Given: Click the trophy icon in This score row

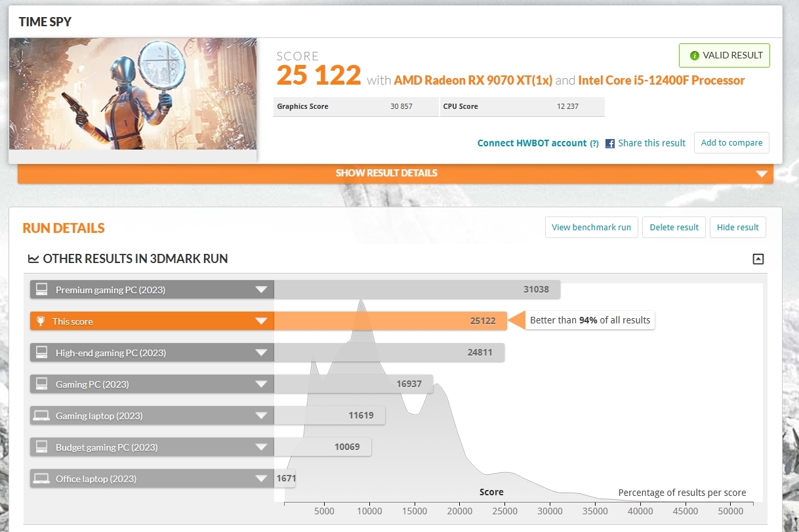Looking at the screenshot, I should pos(41,321).
